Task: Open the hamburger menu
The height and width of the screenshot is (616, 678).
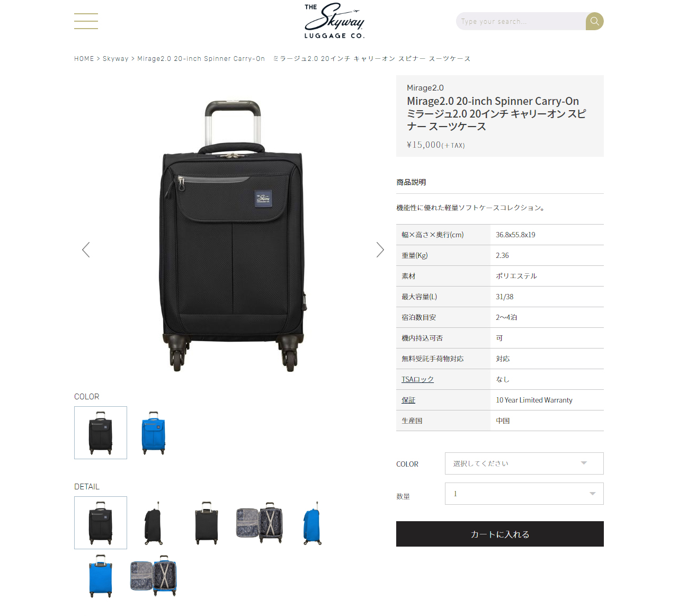Action: (x=86, y=21)
